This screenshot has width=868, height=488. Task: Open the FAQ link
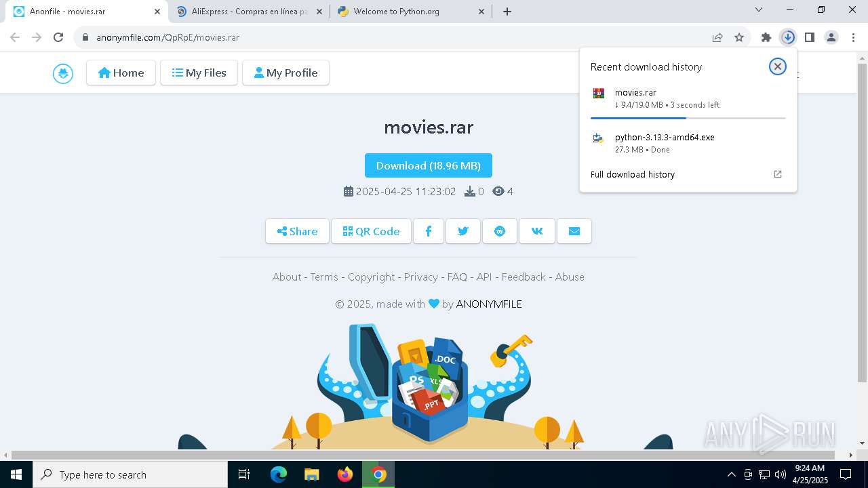click(457, 277)
